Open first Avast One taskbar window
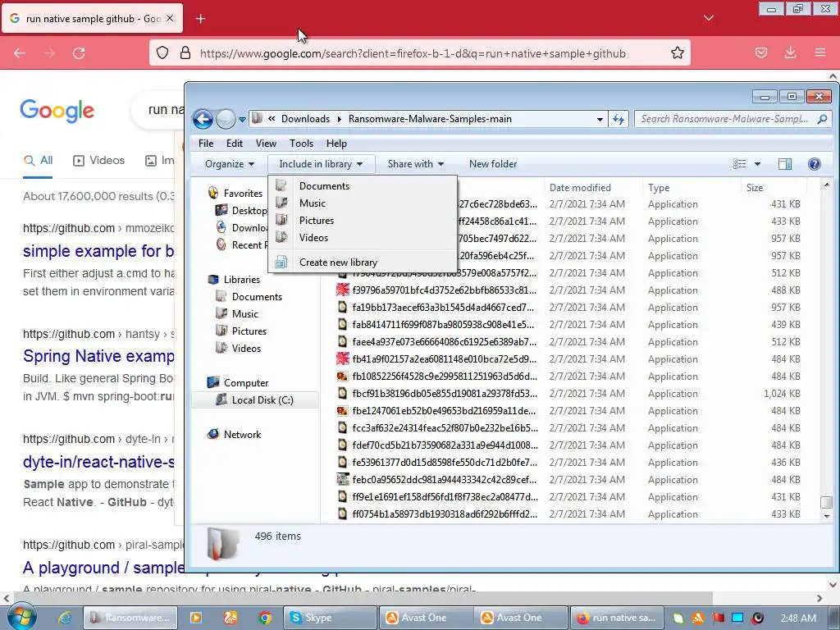Viewport: 840px width, 630px height. pyautogui.click(x=426, y=618)
